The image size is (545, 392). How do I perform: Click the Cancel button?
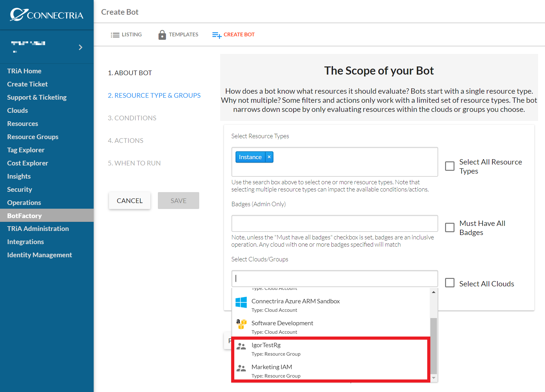130,201
